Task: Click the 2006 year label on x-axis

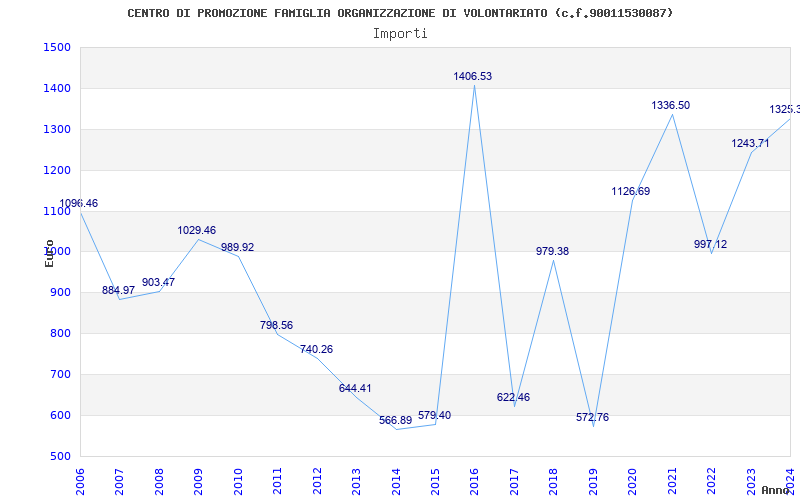Action: click(x=80, y=482)
